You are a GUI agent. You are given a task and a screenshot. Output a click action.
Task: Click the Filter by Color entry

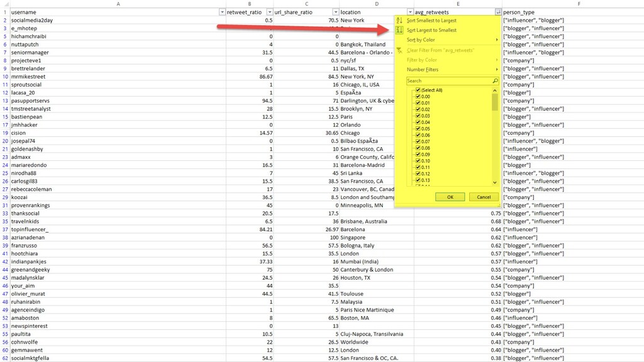[x=421, y=60]
